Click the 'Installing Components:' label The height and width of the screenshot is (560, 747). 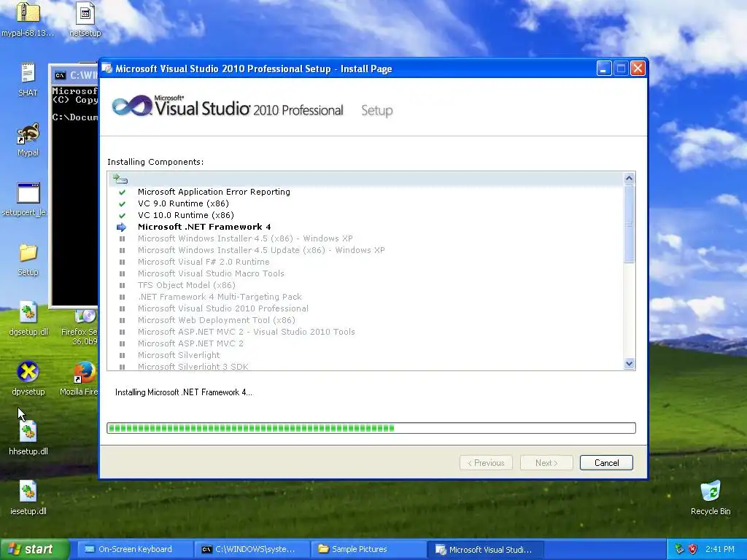click(155, 162)
